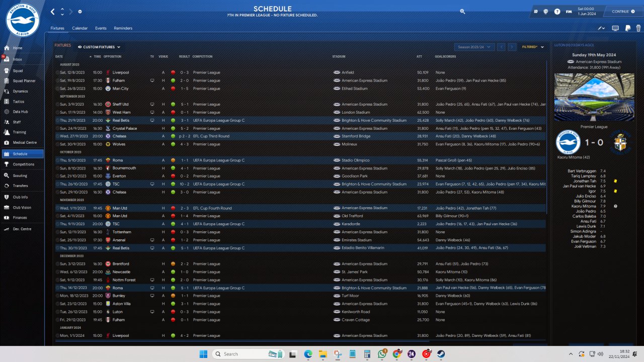Open the Events tab
The height and width of the screenshot is (362, 644).
click(x=101, y=28)
